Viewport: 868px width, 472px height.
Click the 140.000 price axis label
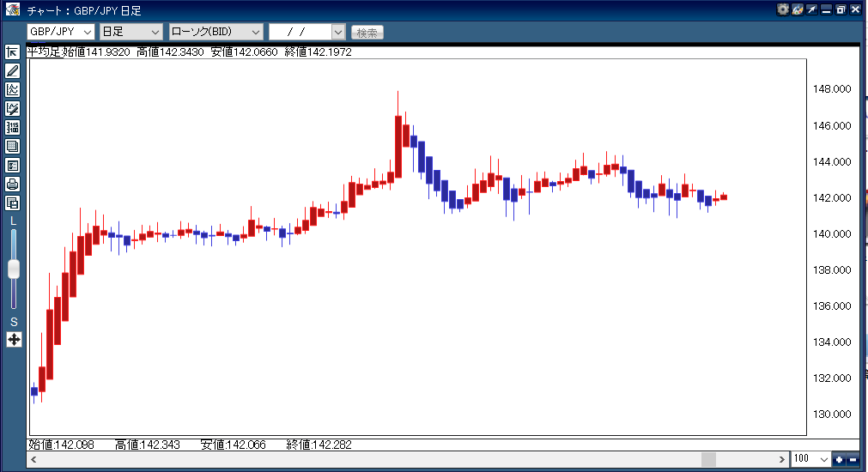pos(831,233)
